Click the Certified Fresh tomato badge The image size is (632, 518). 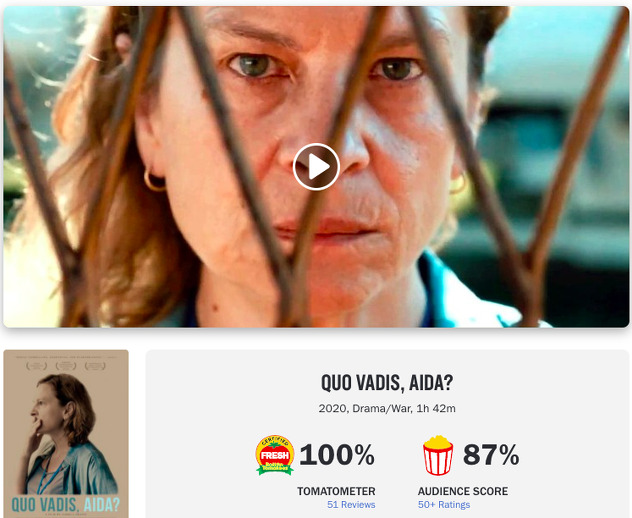point(275,455)
